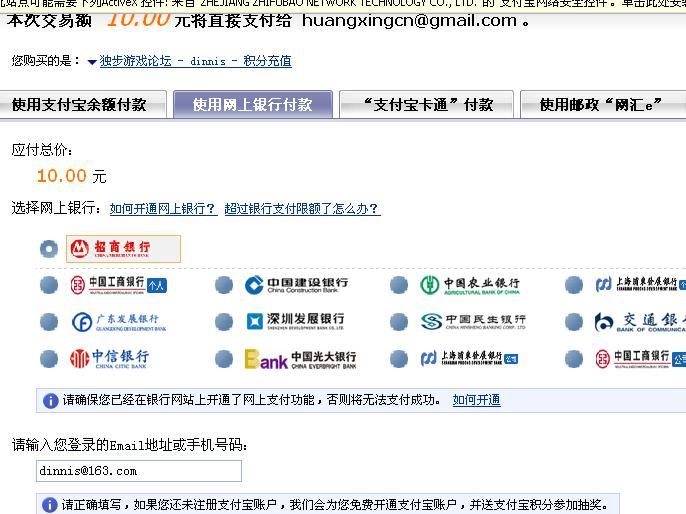Open the 超过银行支付限额了怎么办？ link
This screenshot has width=686, height=514.
tap(302, 209)
